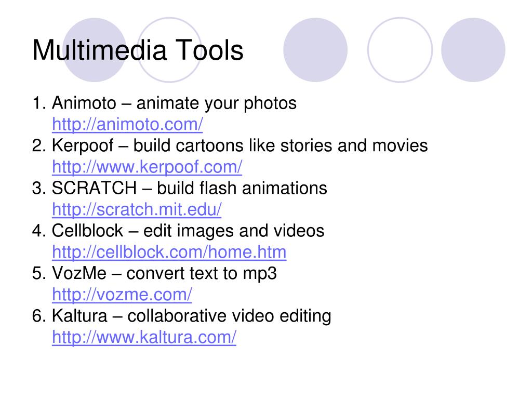Viewport: 532px width, 399px height.
Task: Go to the www.kaltura.com link
Action: (144, 337)
